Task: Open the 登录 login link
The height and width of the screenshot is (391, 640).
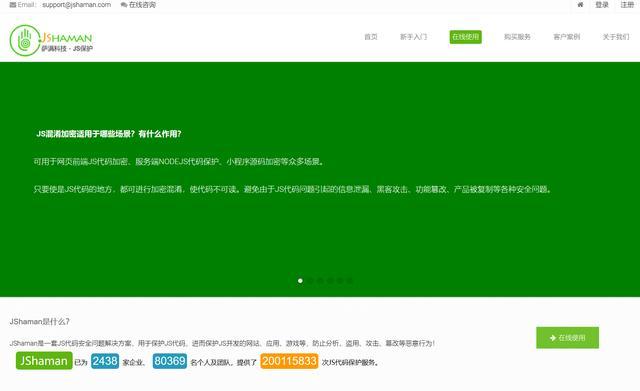Action: pos(602,5)
